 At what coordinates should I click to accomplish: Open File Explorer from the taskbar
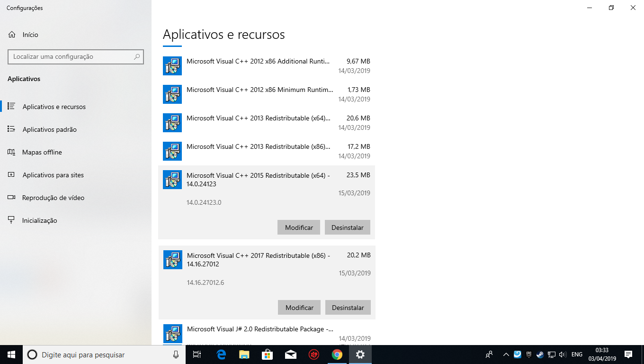point(244,355)
